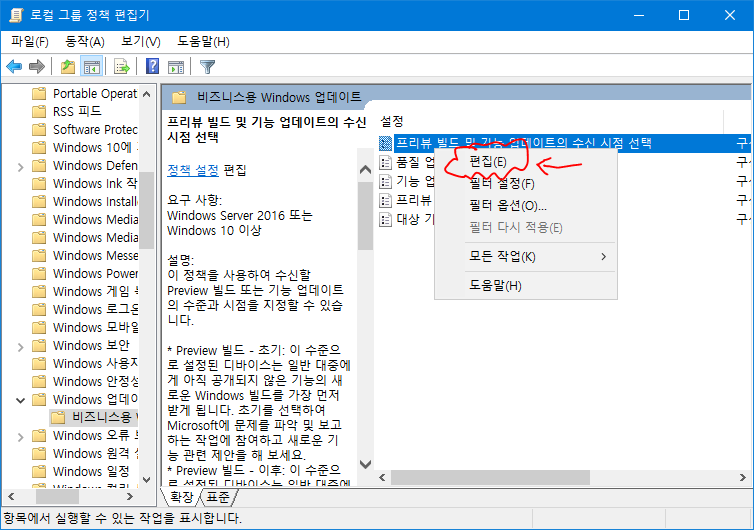The image size is (754, 530).
Task: Switch to the 확장 tab
Action: click(x=181, y=497)
